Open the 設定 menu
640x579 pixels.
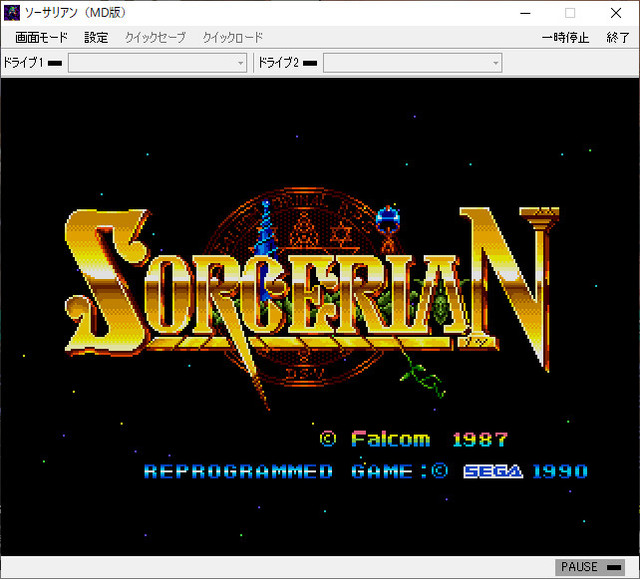coord(96,38)
